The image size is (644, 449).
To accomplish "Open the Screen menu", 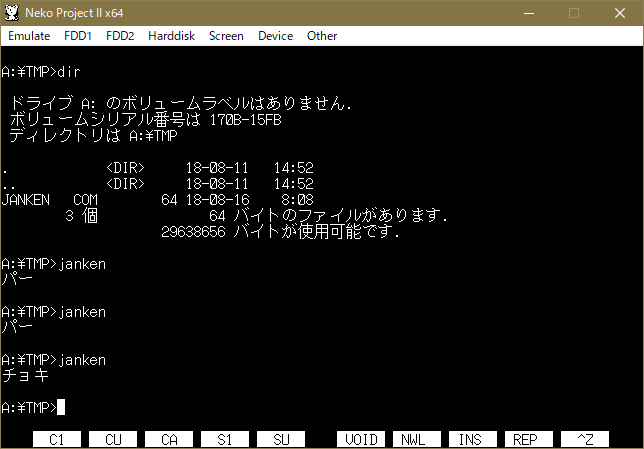I will [226, 36].
